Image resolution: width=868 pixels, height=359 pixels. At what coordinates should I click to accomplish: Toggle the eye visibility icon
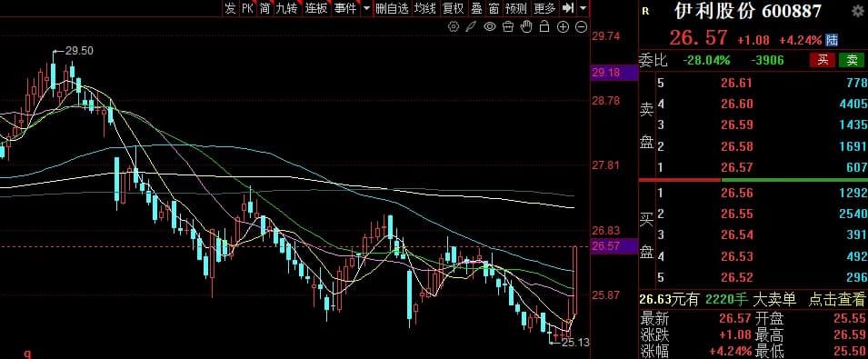[489, 26]
